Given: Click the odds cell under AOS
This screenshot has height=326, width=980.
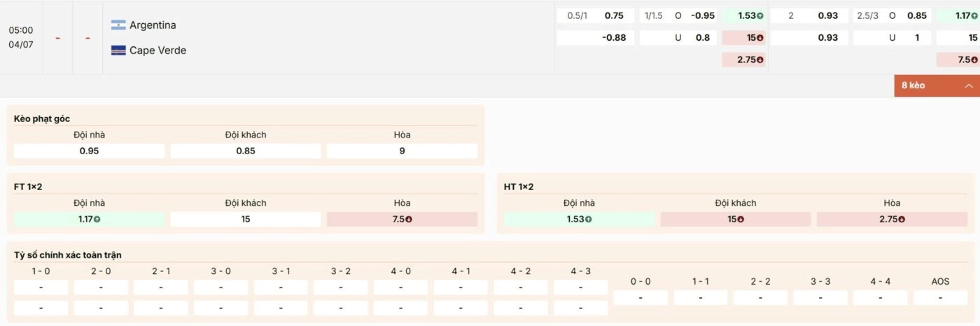Looking at the screenshot, I should [x=940, y=298].
